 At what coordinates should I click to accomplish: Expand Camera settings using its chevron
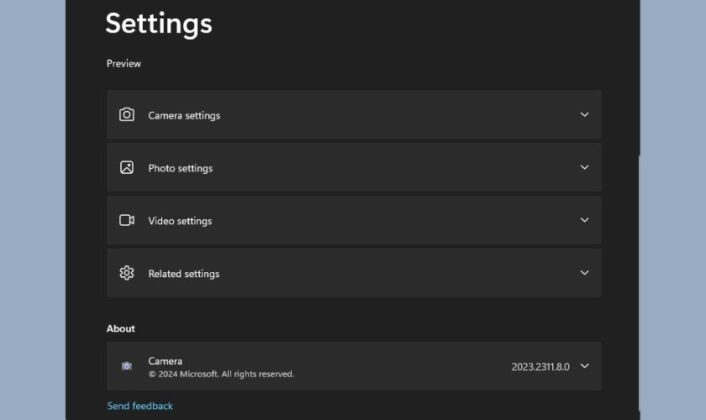click(x=584, y=115)
